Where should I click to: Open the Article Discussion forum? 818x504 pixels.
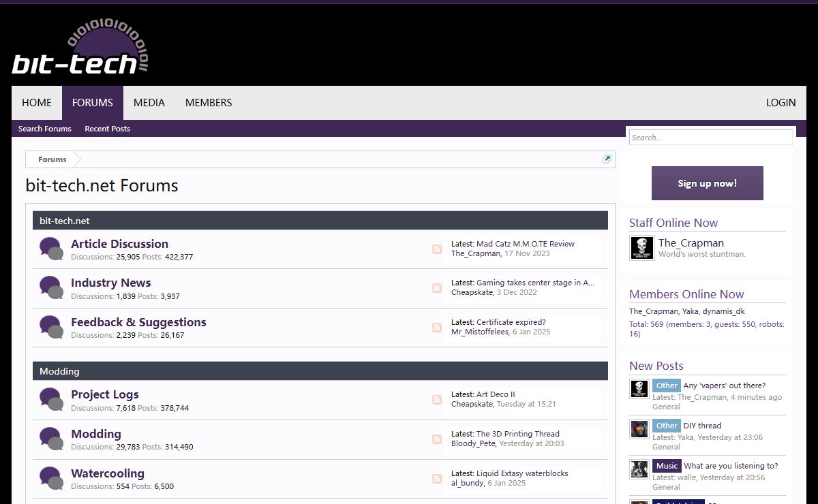[119, 244]
